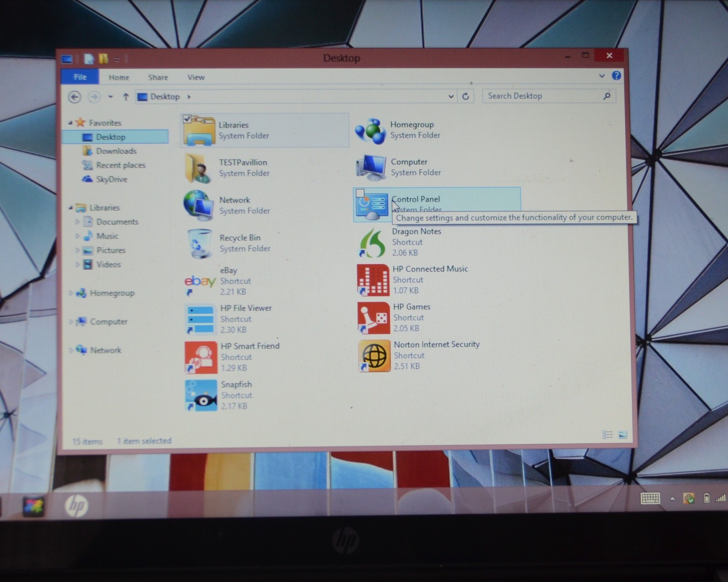This screenshot has height=582, width=728.
Task: Collapse the Favorites tree section
Action: [x=70, y=123]
